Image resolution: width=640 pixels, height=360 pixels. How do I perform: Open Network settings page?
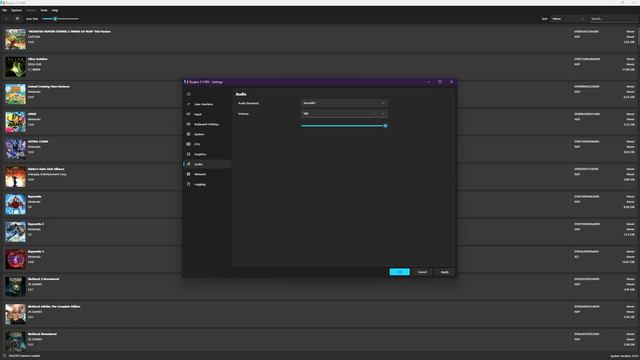pos(207,174)
